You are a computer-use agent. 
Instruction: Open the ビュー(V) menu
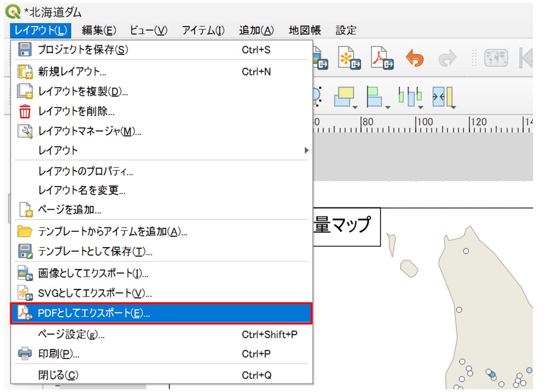[x=149, y=30]
